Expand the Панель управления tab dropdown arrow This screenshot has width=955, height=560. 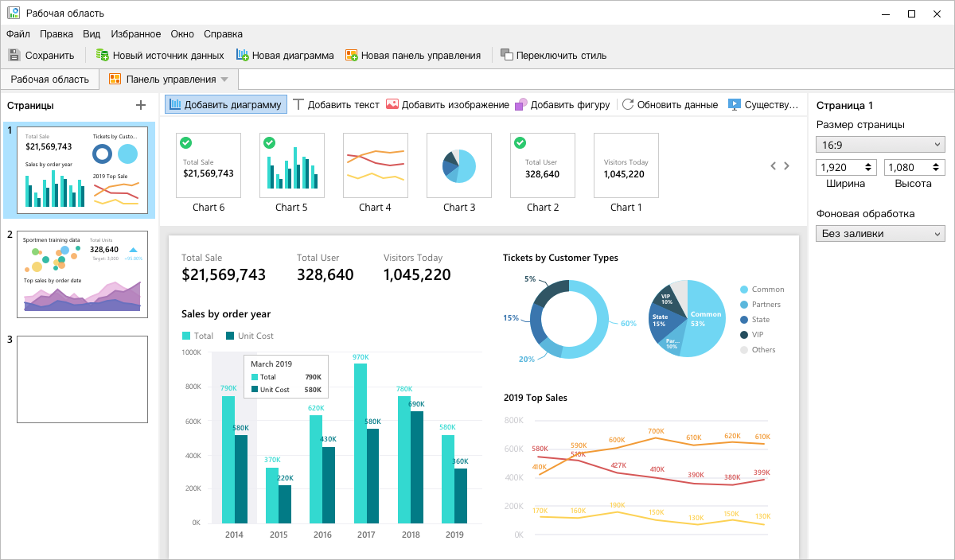pyautogui.click(x=224, y=80)
